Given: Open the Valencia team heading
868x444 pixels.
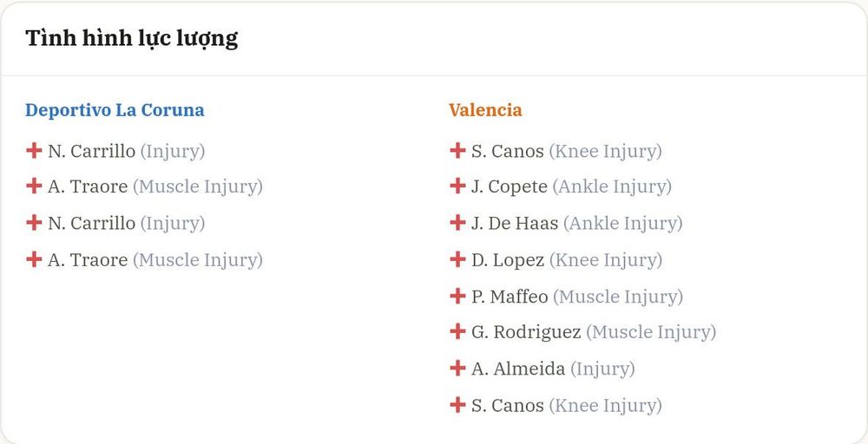Looking at the screenshot, I should coord(485,110).
